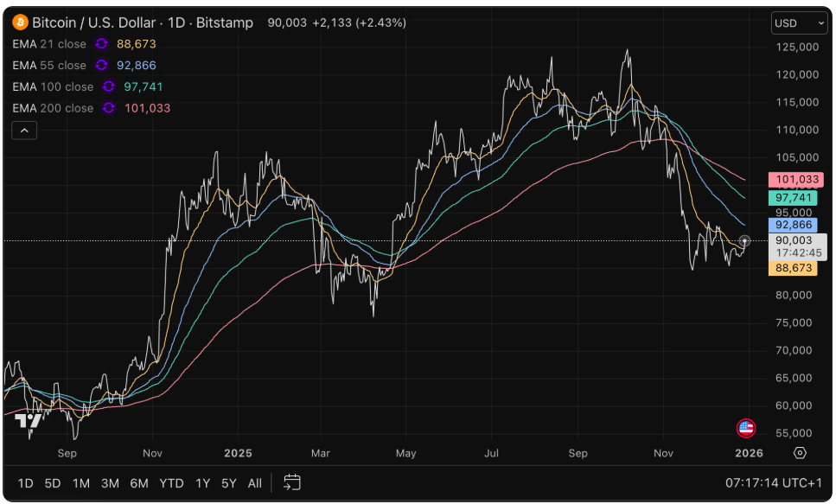Click the TradingView logo icon

[29, 421]
